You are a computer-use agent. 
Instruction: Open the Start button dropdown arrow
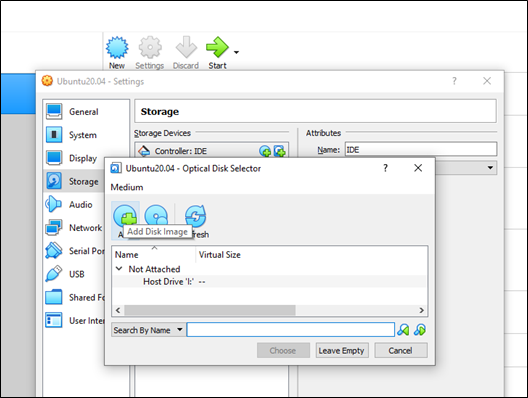[x=236, y=52]
